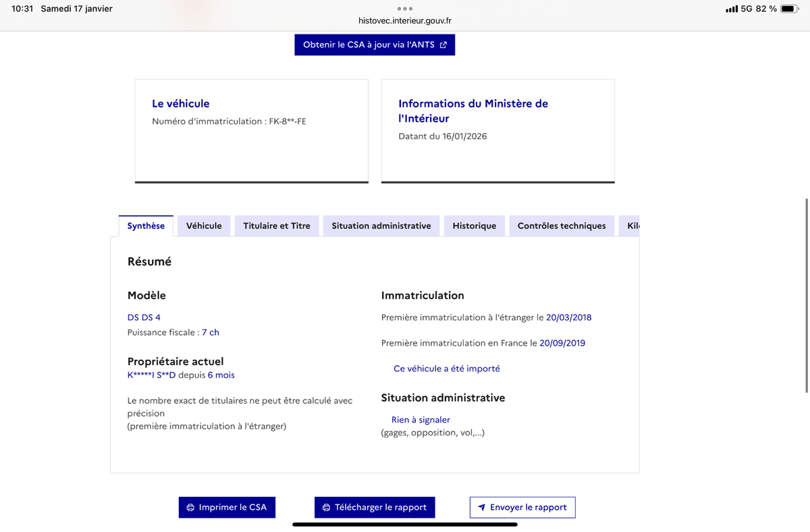This screenshot has width=810, height=532.
Task: Click the Situation administrative heading in the summary
Action: click(443, 398)
